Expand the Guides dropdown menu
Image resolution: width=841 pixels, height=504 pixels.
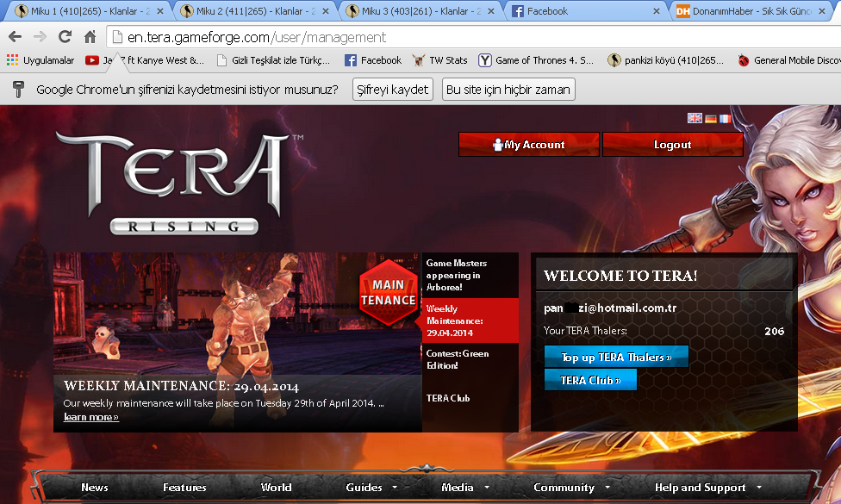(x=371, y=488)
